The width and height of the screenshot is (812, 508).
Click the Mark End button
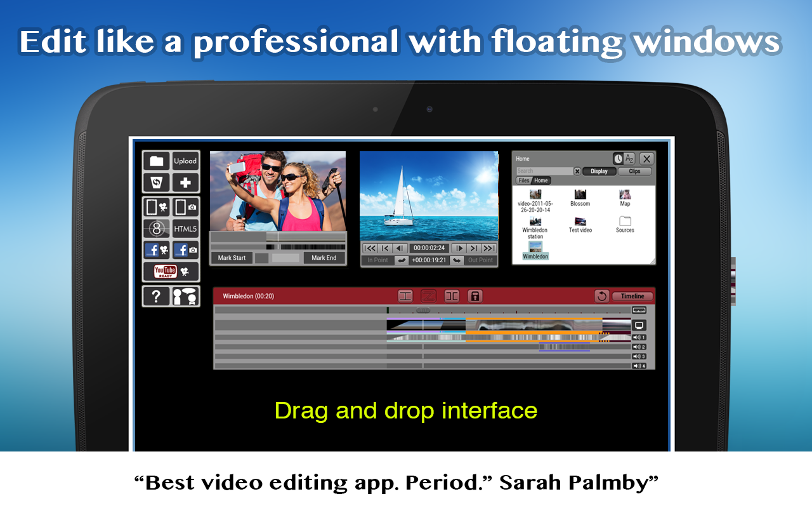(x=324, y=258)
